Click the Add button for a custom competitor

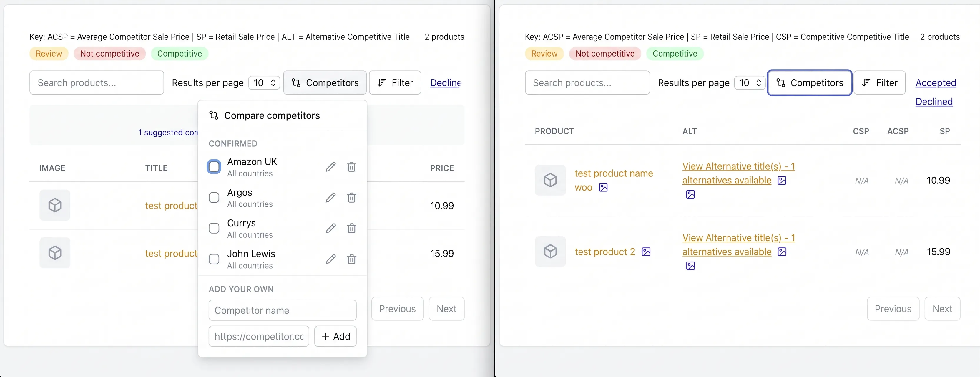(x=335, y=336)
